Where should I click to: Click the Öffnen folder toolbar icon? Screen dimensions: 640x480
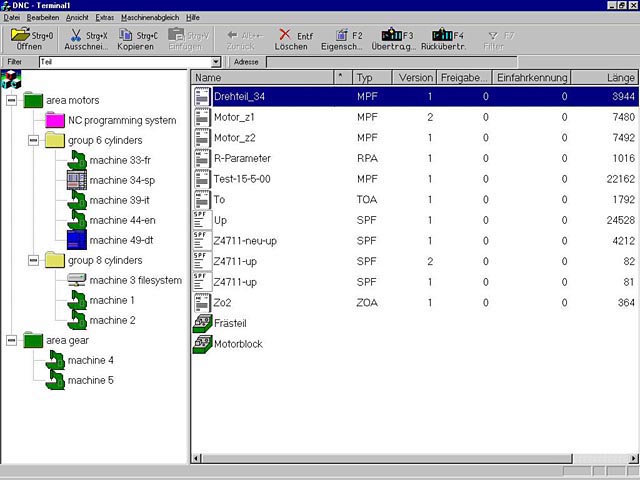click(20, 35)
